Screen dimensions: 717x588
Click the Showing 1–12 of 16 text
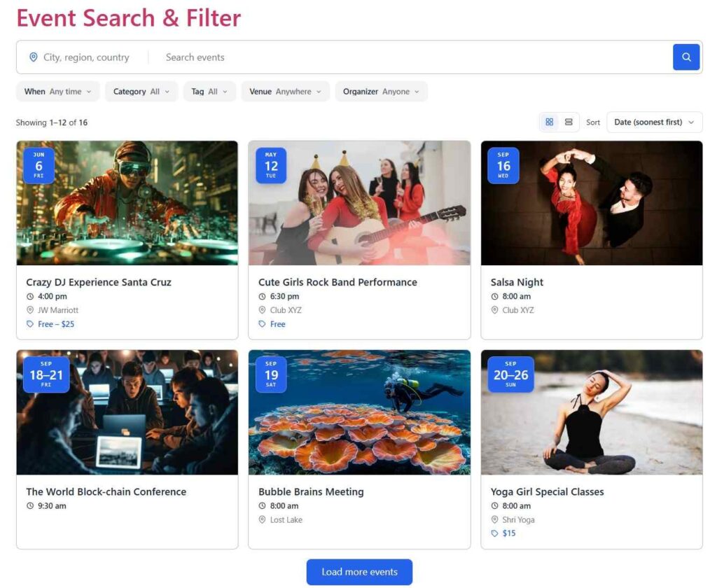point(52,122)
